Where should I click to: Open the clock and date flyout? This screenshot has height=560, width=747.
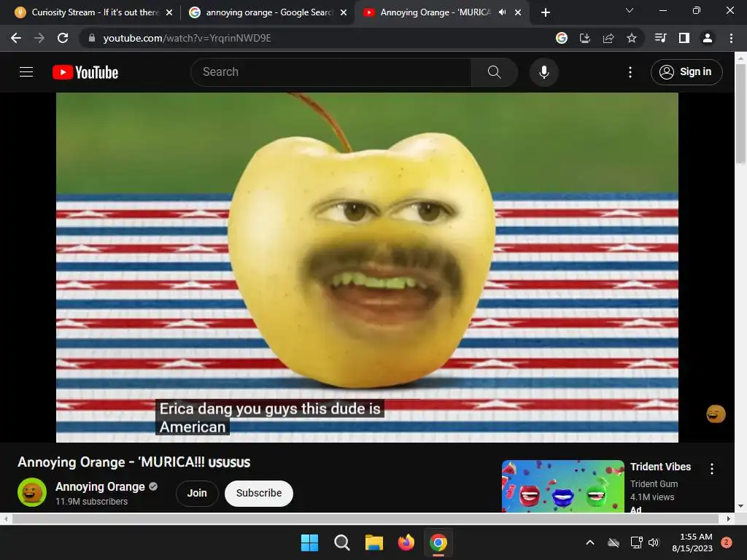[692, 542]
